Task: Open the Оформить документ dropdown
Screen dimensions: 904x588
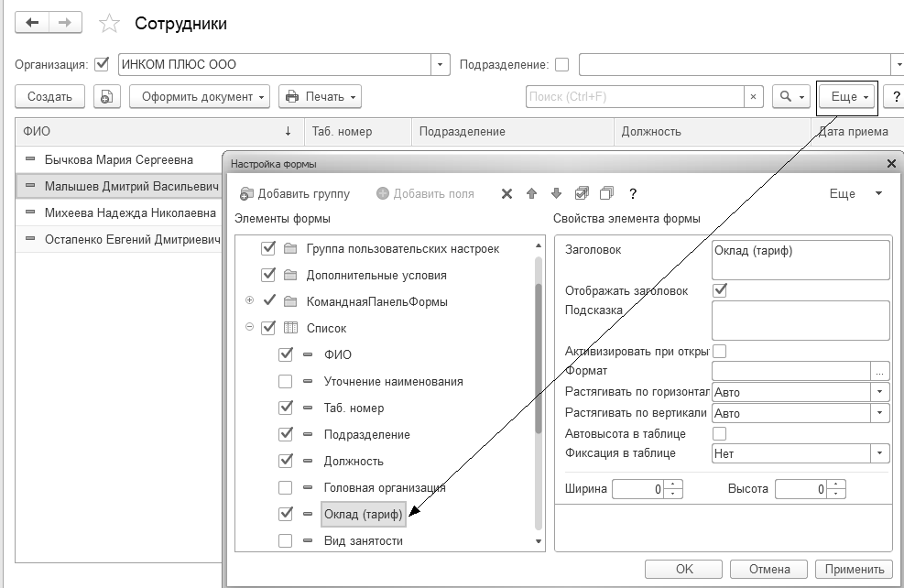Action: point(200,97)
